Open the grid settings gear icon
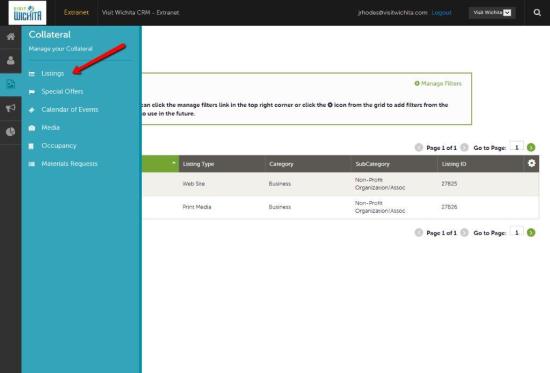This screenshot has height=373, width=550. [531, 163]
